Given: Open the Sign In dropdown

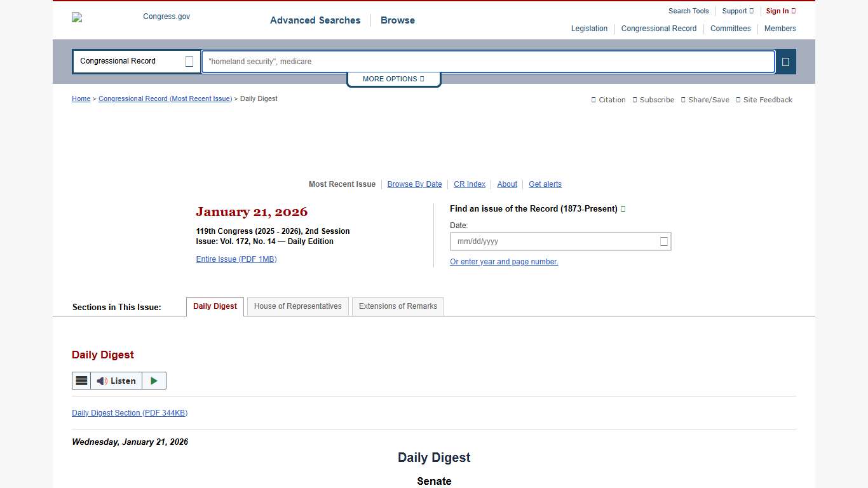Looking at the screenshot, I should (x=780, y=11).
